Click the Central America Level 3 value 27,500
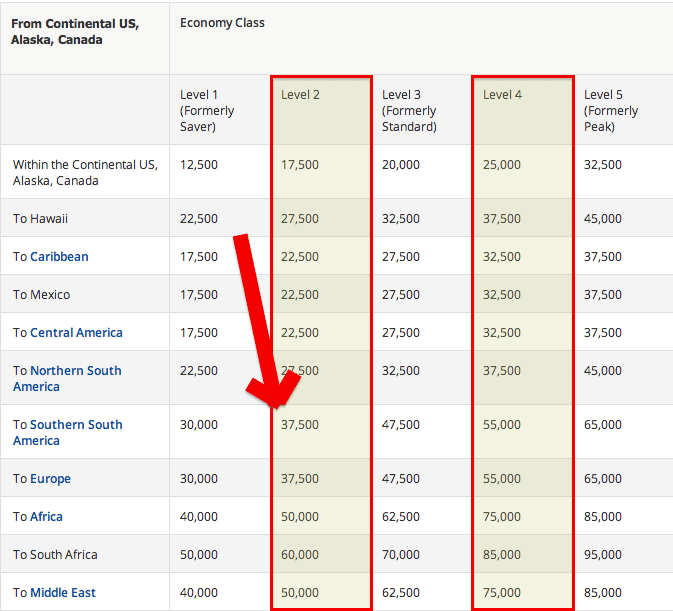This screenshot has height=611, width=673. pos(401,333)
